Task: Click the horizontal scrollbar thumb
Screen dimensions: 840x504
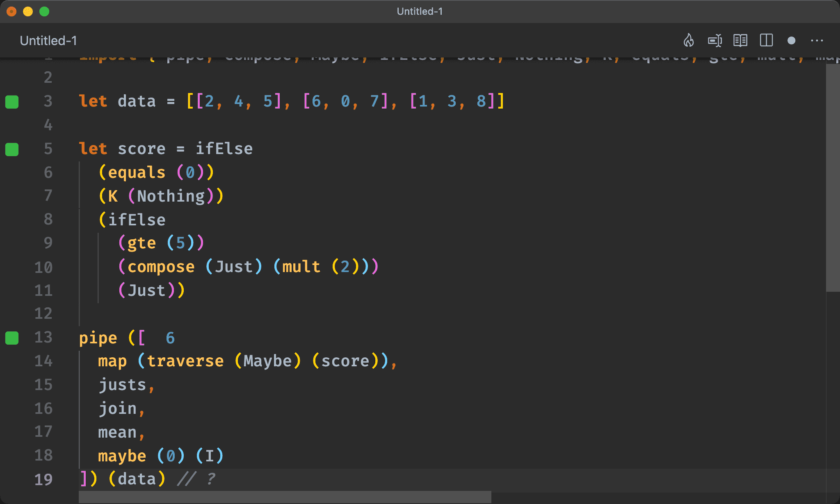Action: [285, 497]
